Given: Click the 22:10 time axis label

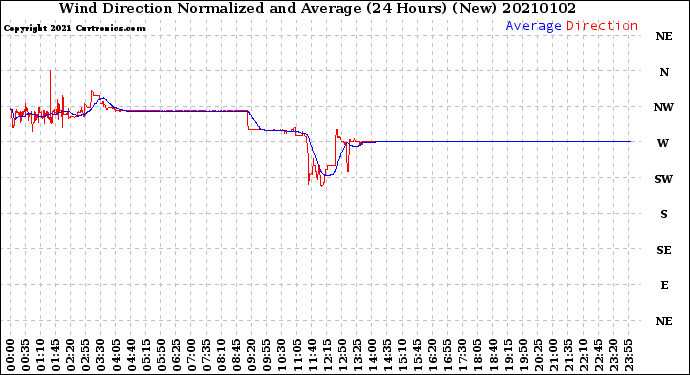Looking at the screenshot, I should click(x=584, y=355).
